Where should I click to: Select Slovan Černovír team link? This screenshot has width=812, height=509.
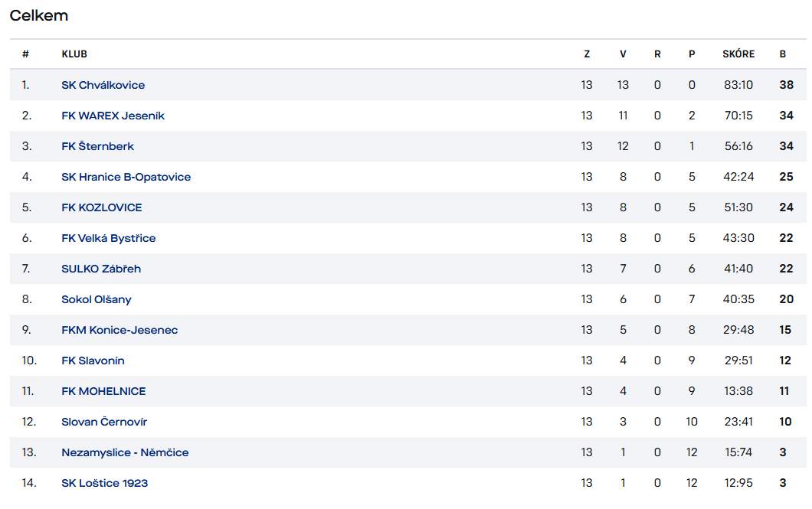pyautogui.click(x=104, y=422)
